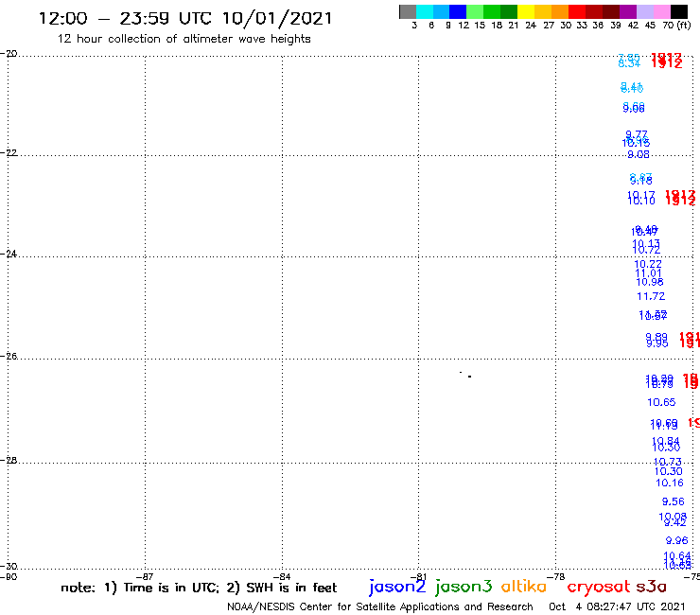Click the wave height value 10.73

[x=668, y=462]
